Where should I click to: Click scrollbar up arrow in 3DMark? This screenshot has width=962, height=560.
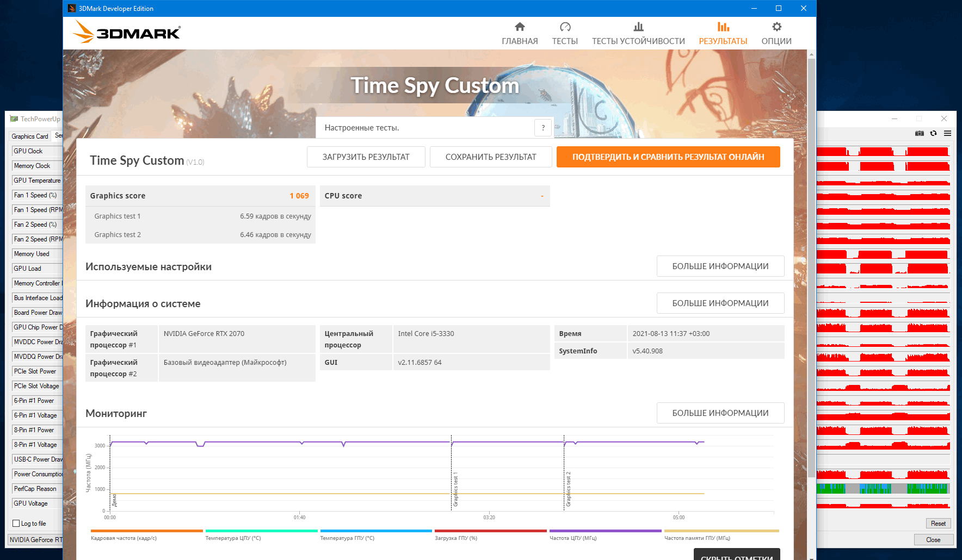(x=811, y=54)
